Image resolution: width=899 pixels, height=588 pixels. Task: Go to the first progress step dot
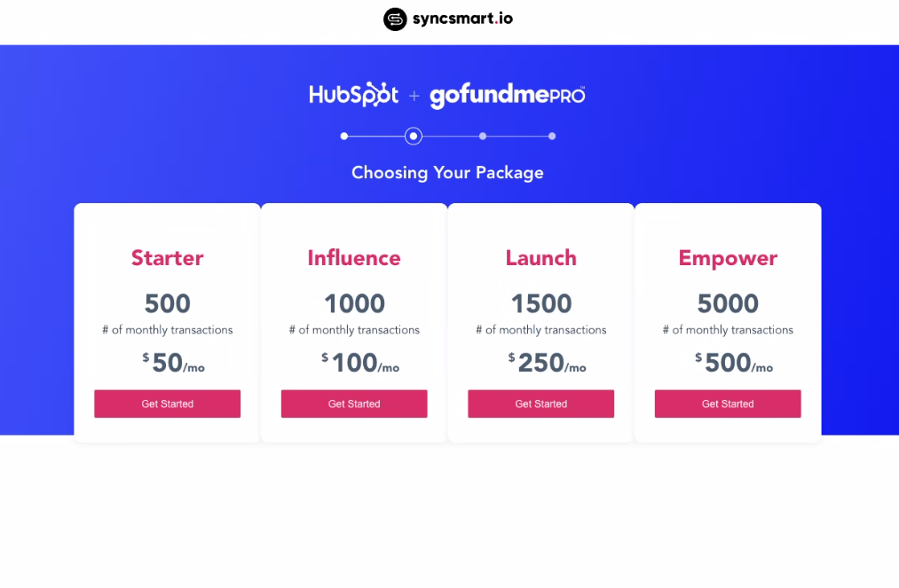click(x=344, y=137)
